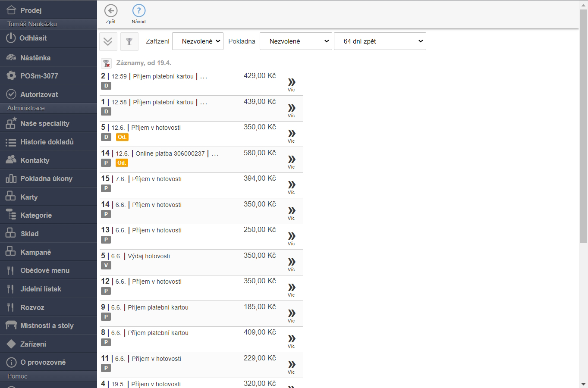This screenshot has width=588, height=388.
Task: Click the funnel filter icon in toolbar
Action: pos(129,41)
